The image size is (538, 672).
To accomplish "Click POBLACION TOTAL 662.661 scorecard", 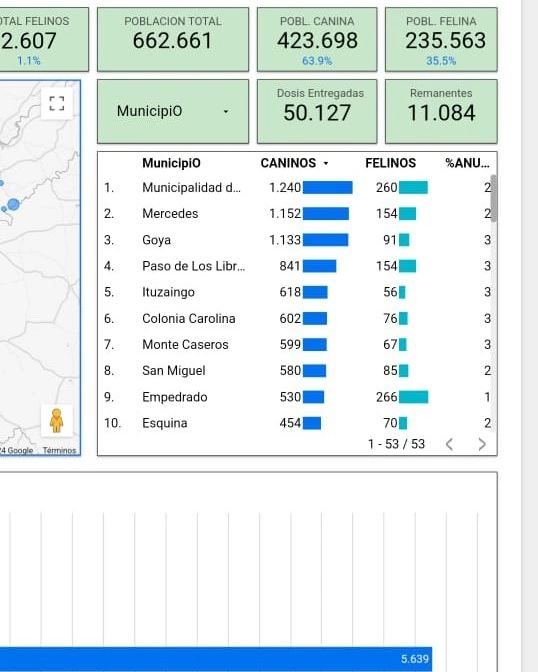I will pos(173,39).
